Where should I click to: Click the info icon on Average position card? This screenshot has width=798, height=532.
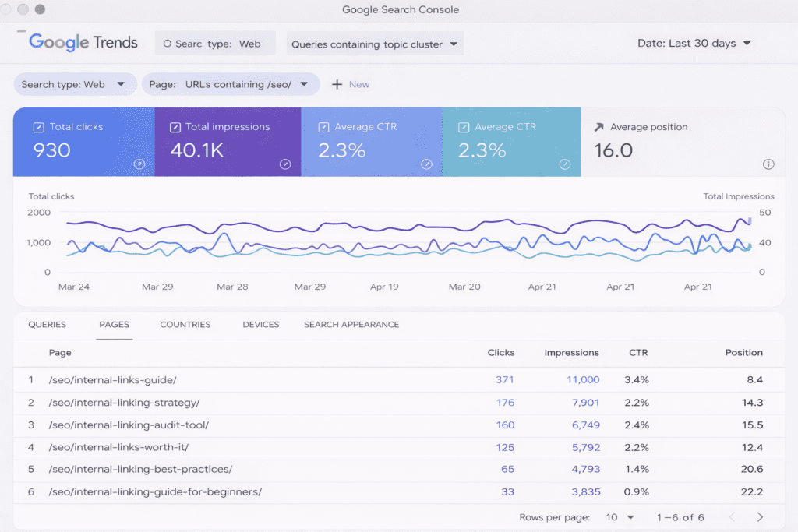pos(768,164)
